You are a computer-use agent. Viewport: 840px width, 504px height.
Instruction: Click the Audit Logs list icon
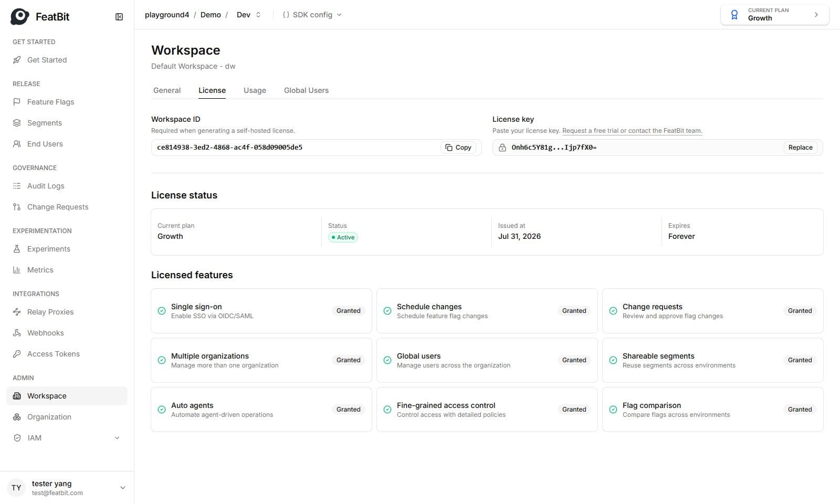(17, 186)
